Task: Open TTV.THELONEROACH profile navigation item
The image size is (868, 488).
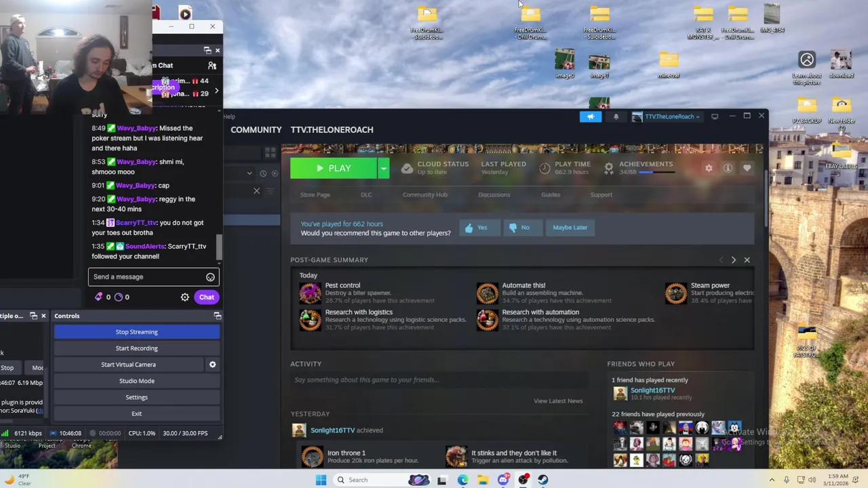Action: tap(332, 129)
